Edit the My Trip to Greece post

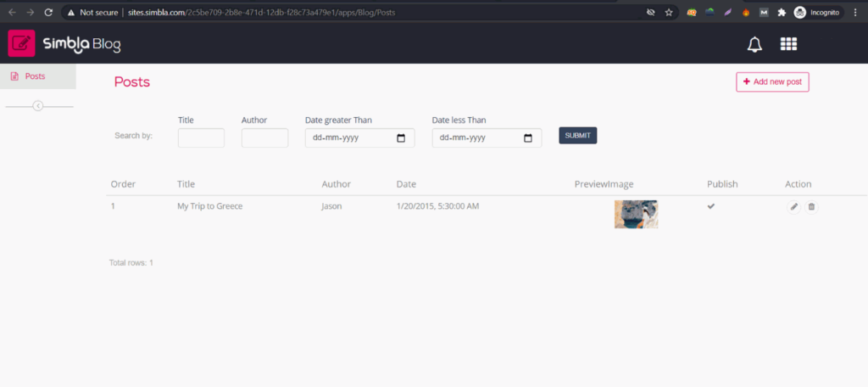click(x=793, y=207)
